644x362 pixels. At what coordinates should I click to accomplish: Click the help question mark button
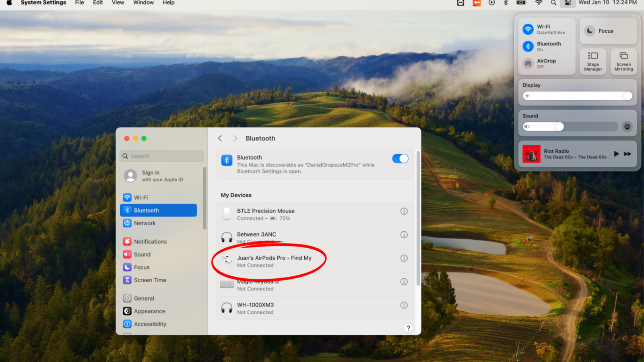tap(408, 328)
